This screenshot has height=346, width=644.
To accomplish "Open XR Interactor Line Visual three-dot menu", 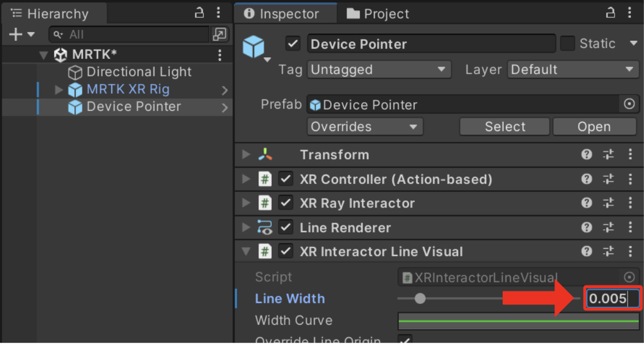I will [630, 251].
